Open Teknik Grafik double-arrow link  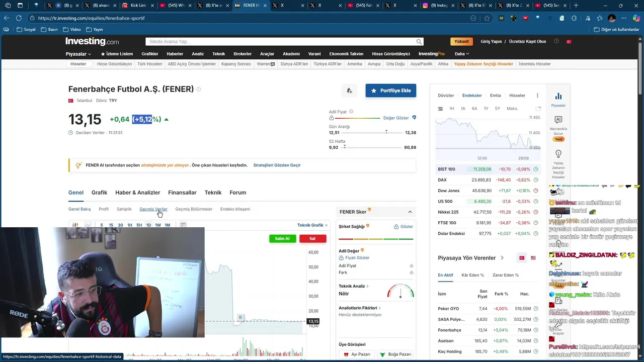pos(312,225)
